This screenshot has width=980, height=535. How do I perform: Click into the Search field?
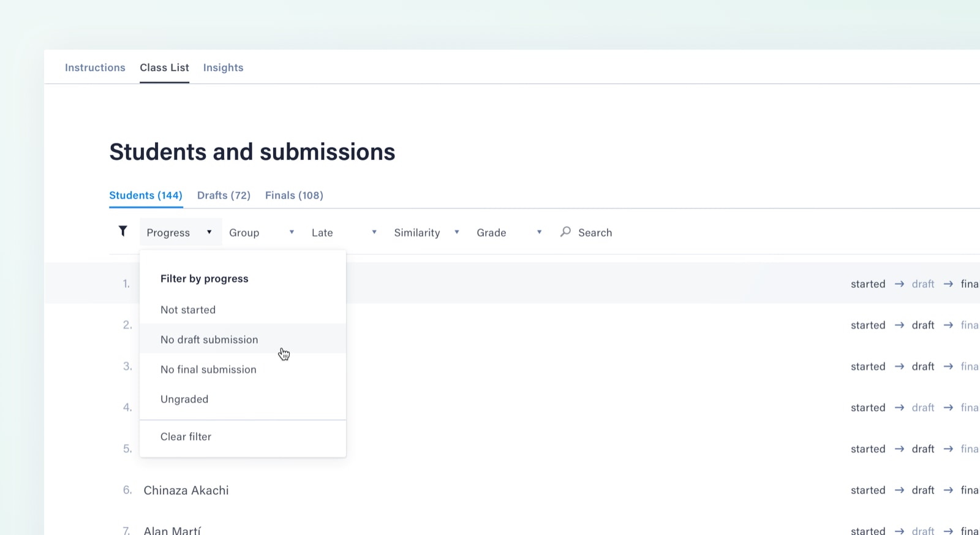point(595,233)
